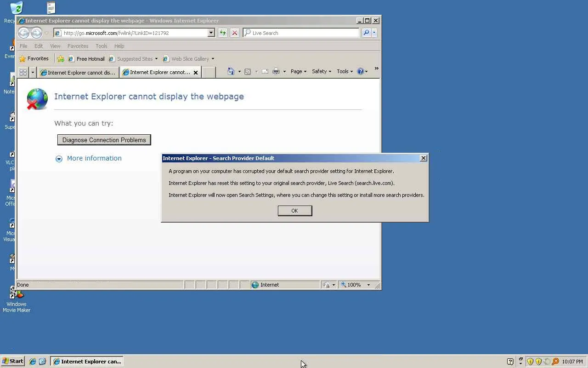Click the Internet Explorer taskbar button

[x=87, y=362]
